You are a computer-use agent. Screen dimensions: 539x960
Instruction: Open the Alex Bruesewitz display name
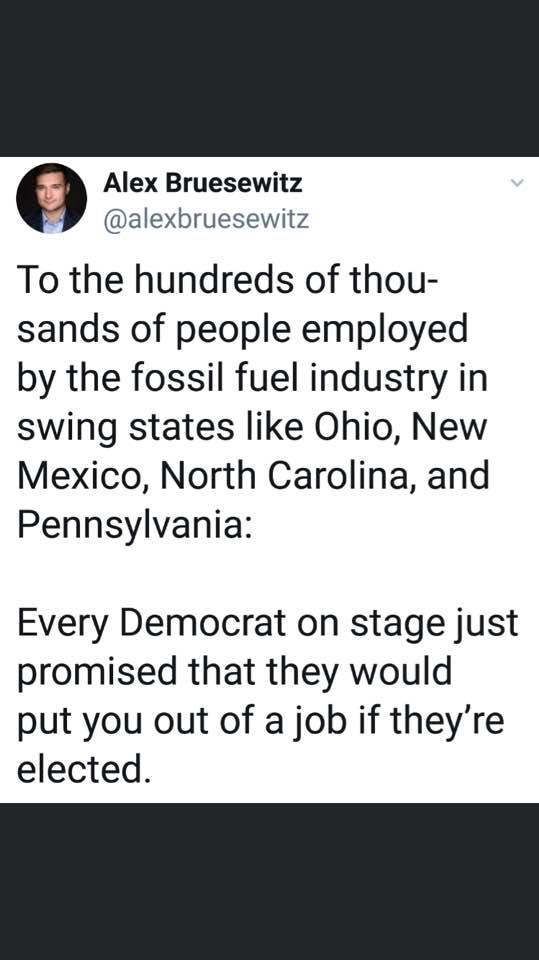coord(203,182)
